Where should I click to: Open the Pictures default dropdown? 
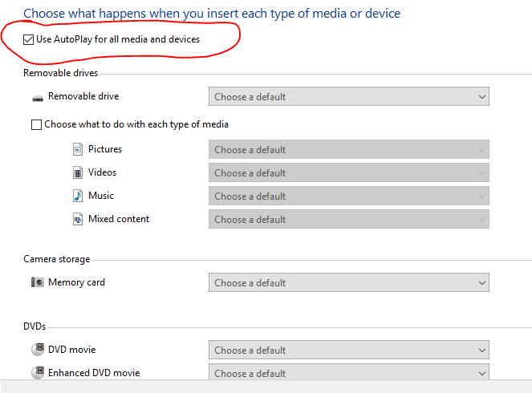click(348, 150)
